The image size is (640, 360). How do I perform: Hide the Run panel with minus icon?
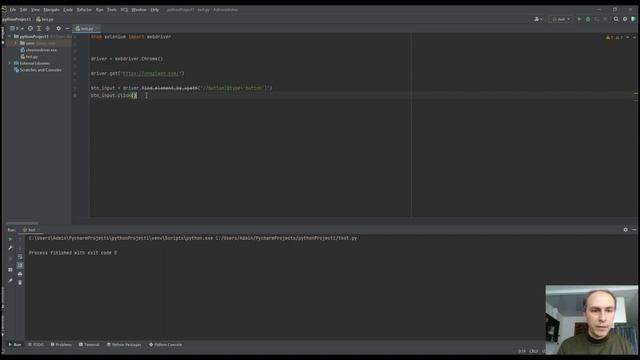click(x=634, y=230)
